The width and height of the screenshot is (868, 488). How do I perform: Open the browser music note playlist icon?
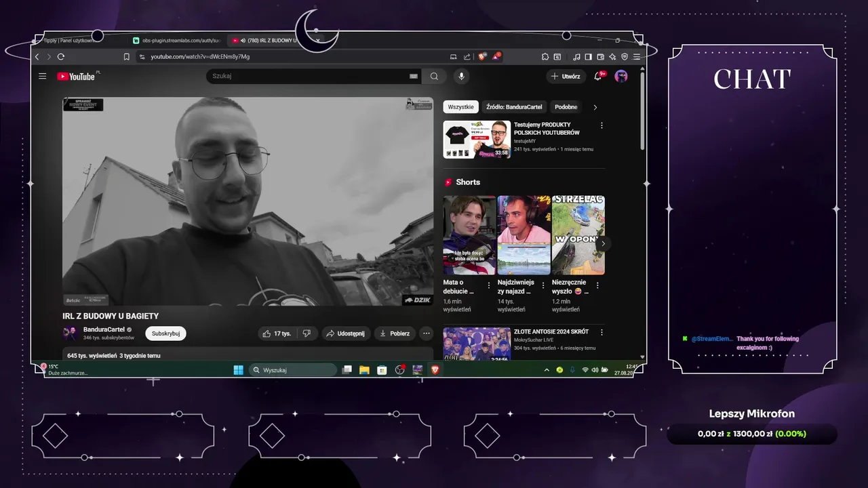(x=577, y=57)
